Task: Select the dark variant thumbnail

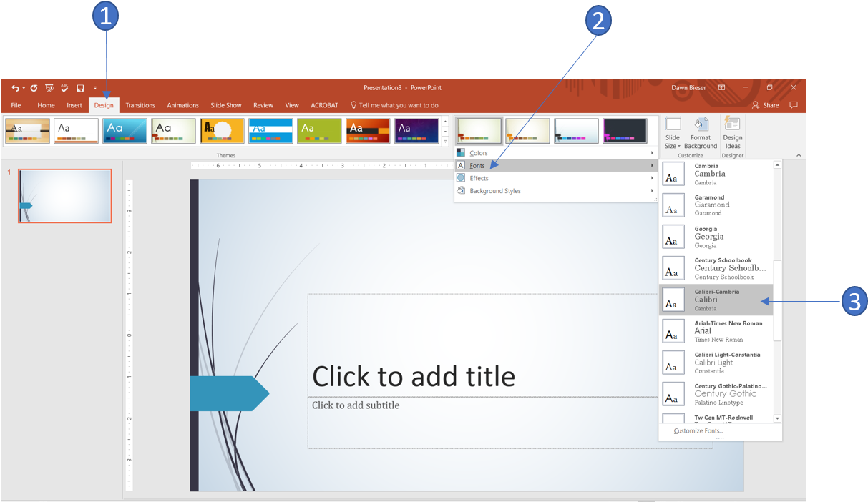Action: [x=624, y=131]
